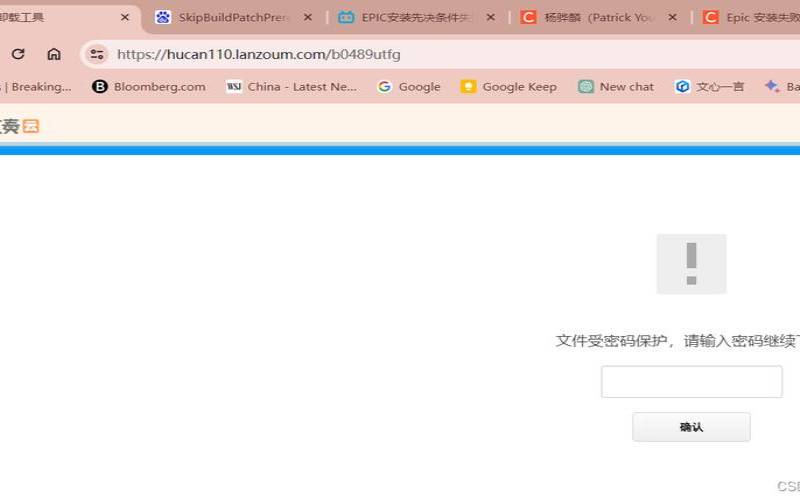
Task: Open the Google bookmark
Action: coord(408,87)
